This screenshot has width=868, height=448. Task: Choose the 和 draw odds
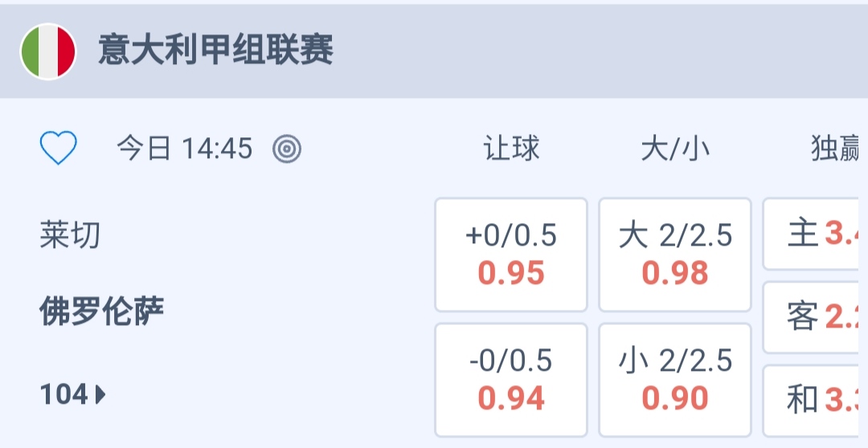coord(816,400)
